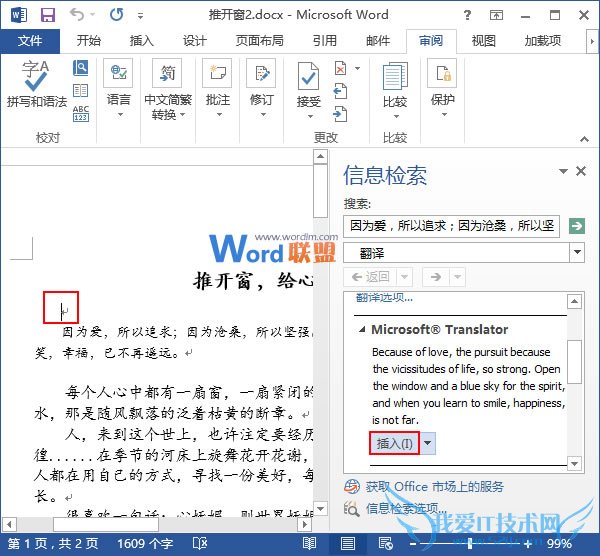This screenshot has height=556, width=600.
Task: Click the 99% zoom level
Action: 559,543
